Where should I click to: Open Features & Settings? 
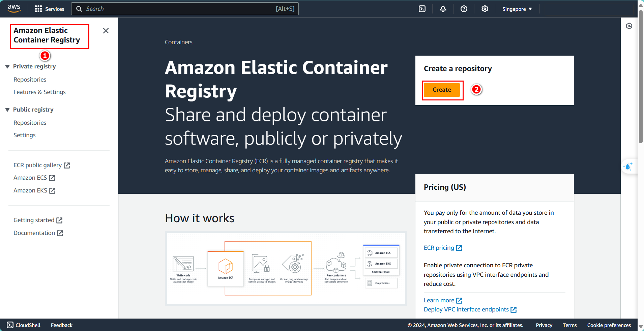(39, 92)
